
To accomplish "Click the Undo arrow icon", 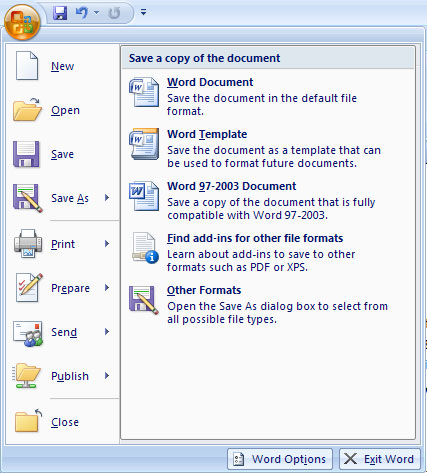I will [x=81, y=13].
